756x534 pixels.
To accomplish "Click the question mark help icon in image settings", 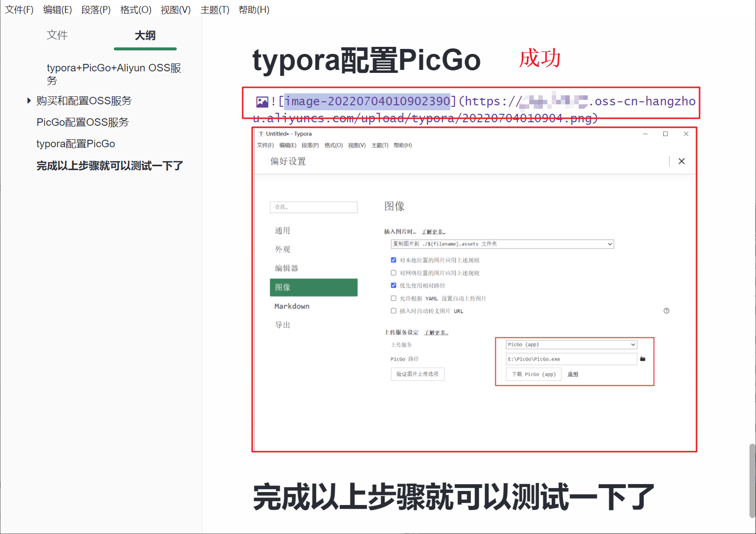I will tap(666, 310).
